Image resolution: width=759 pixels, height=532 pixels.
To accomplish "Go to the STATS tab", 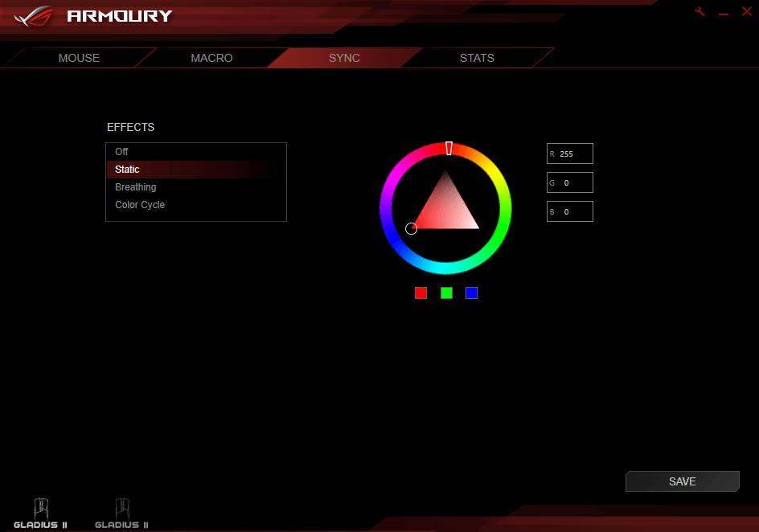I will [x=477, y=58].
